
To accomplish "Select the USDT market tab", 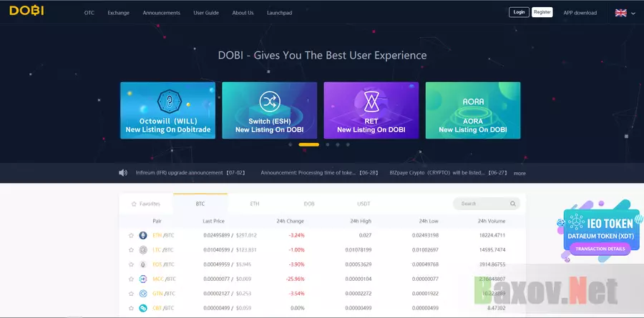I will point(364,204).
